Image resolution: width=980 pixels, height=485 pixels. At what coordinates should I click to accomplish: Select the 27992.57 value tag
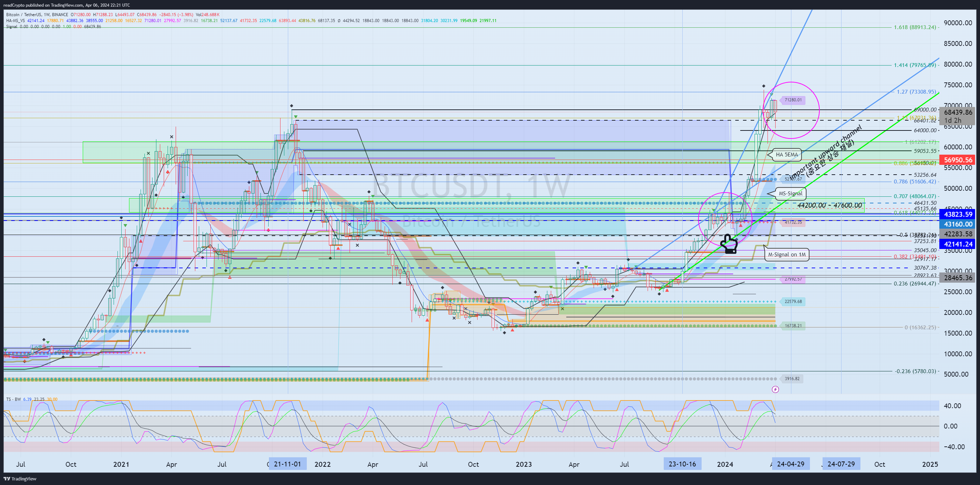click(793, 279)
